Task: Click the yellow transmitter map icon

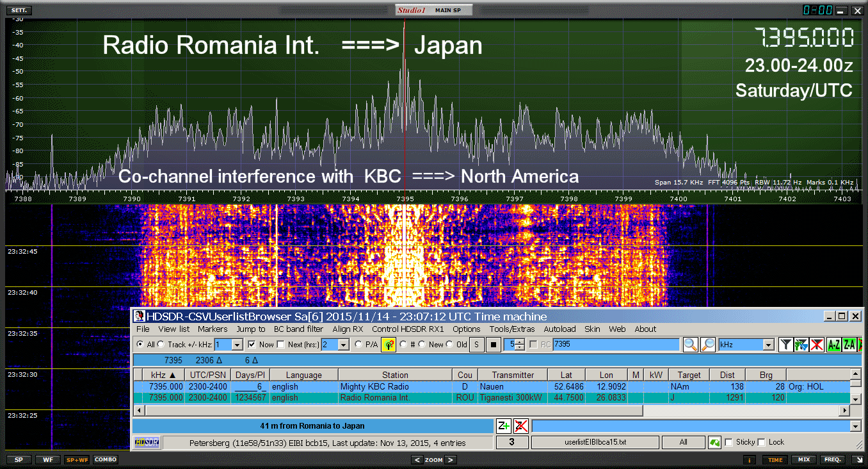Action: [x=389, y=345]
